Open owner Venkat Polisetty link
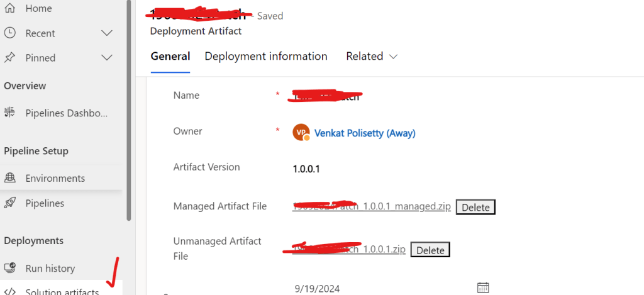The height and width of the screenshot is (295, 644). (x=365, y=133)
